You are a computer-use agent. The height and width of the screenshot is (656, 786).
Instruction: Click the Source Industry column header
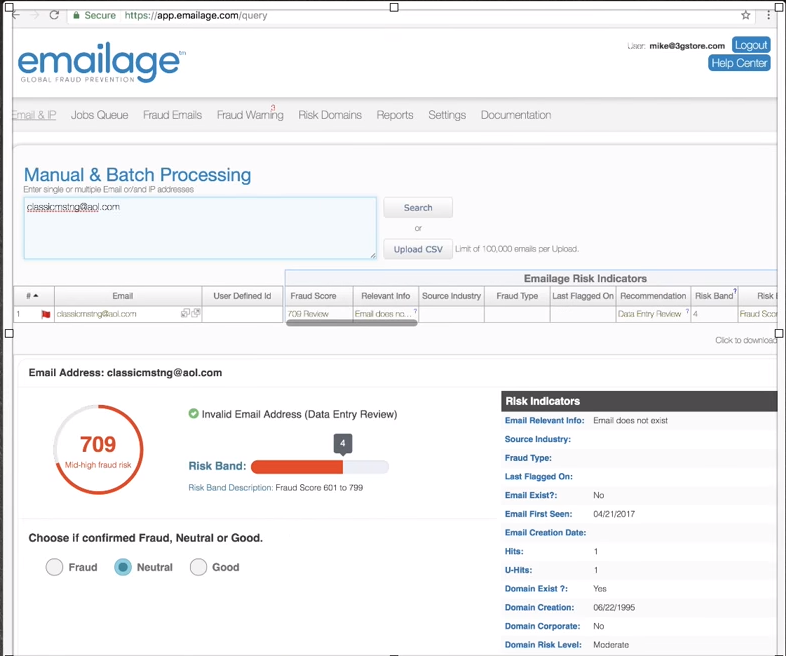click(451, 296)
